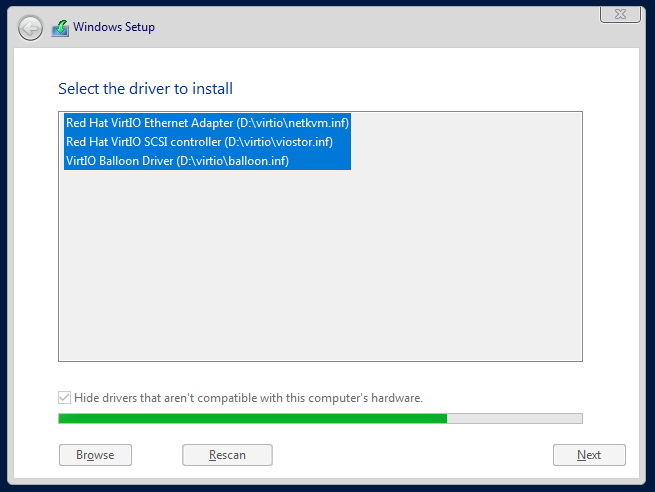Click the balloon.inf path text

click(233, 161)
